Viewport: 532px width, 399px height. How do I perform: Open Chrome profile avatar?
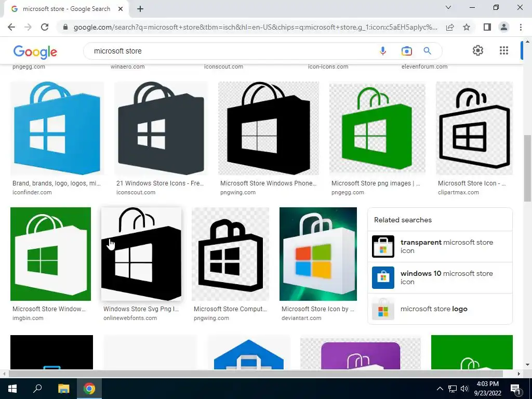click(504, 27)
